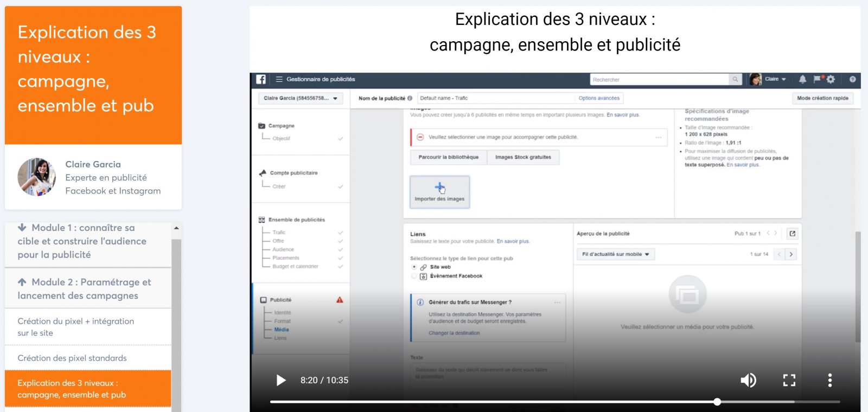This screenshot has width=868, height=412.
Task: Click Claire Garcia instructor name
Action: point(93,164)
